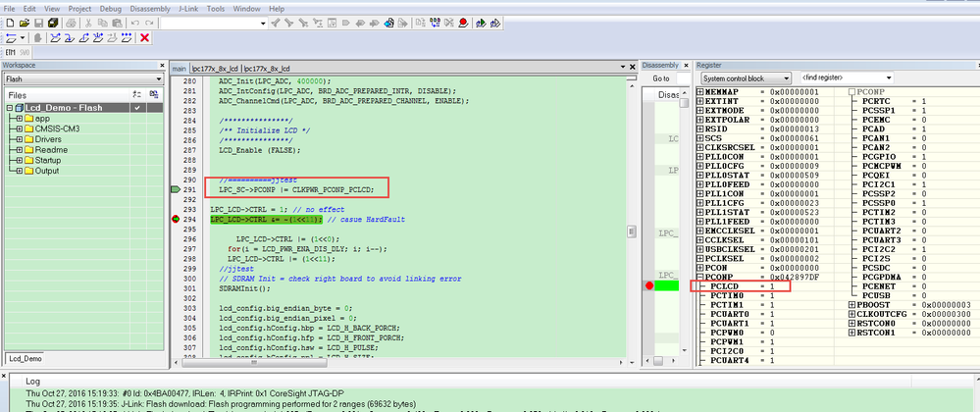Viewport: 980px width, 412px height.
Task: Click the SWO trace button
Action: [x=25, y=53]
